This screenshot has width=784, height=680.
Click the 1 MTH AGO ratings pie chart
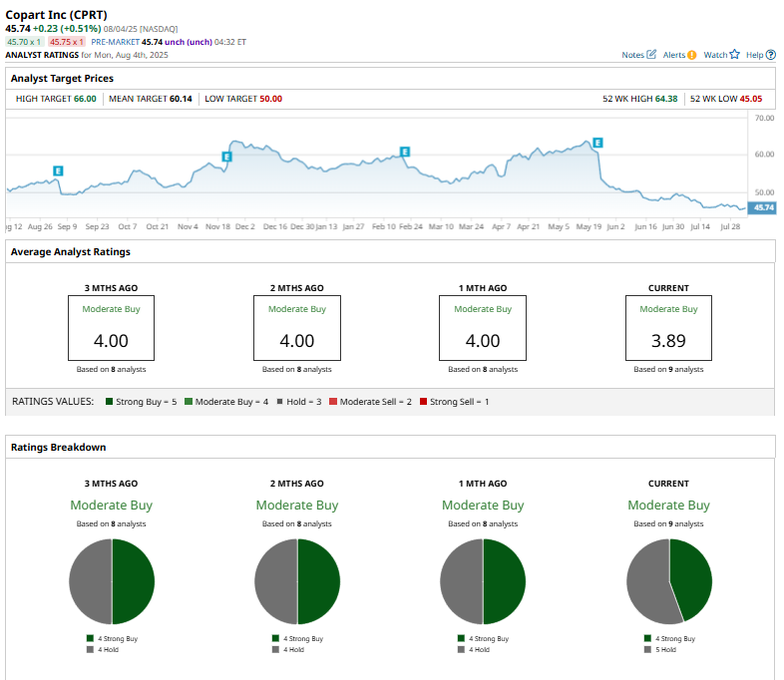click(483, 581)
